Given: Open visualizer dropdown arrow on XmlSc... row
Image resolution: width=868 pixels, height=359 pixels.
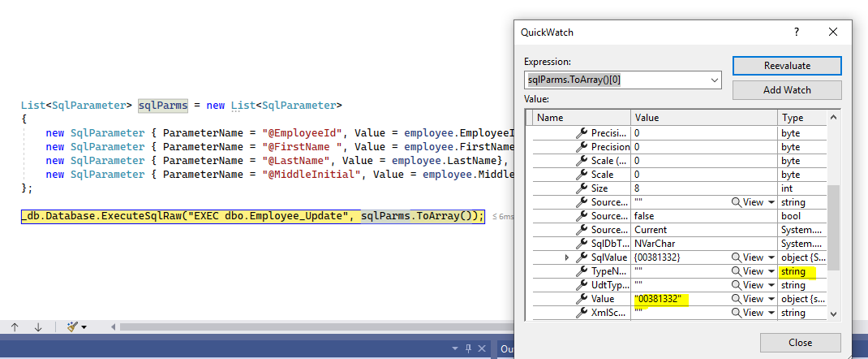Looking at the screenshot, I should [x=771, y=313].
